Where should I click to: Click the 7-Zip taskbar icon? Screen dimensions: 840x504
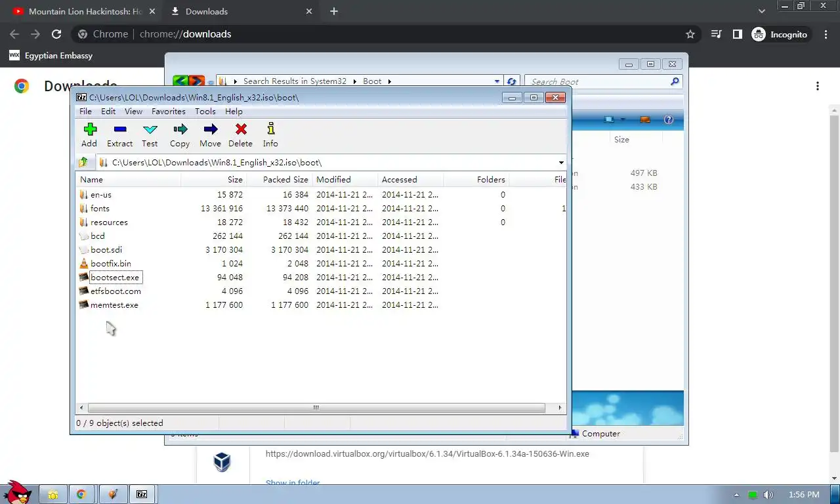pos(141,494)
